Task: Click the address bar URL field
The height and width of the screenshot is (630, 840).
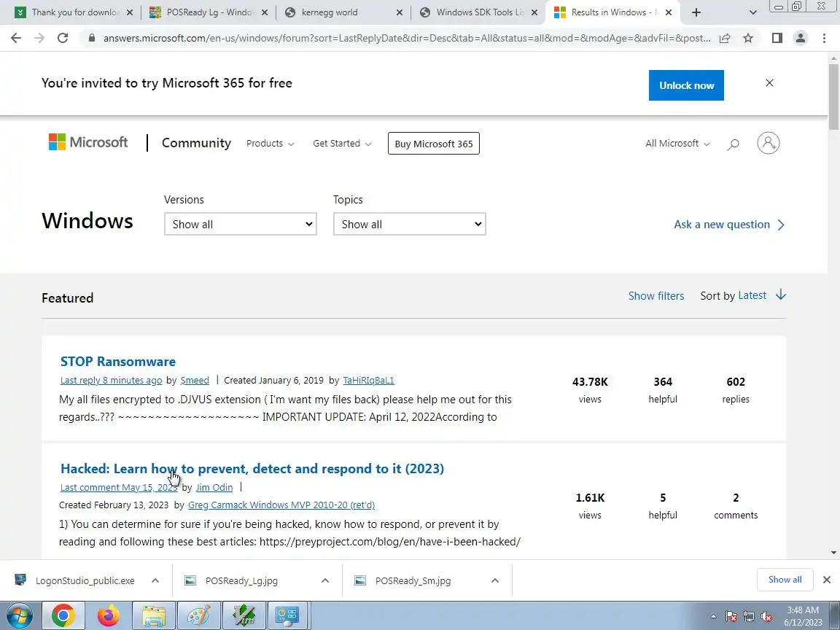Action: pos(407,38)
